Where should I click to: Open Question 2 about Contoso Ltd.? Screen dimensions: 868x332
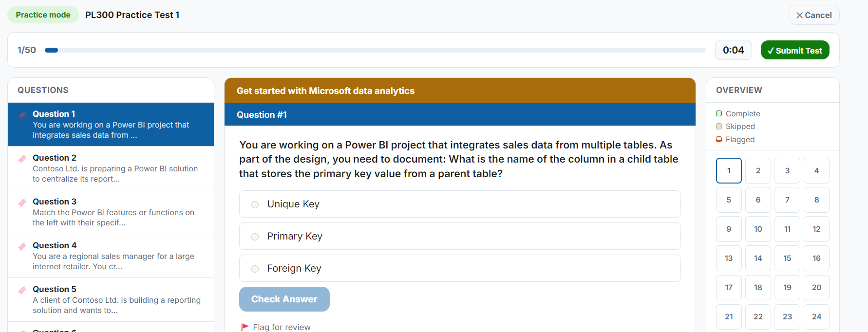point(111,168)
